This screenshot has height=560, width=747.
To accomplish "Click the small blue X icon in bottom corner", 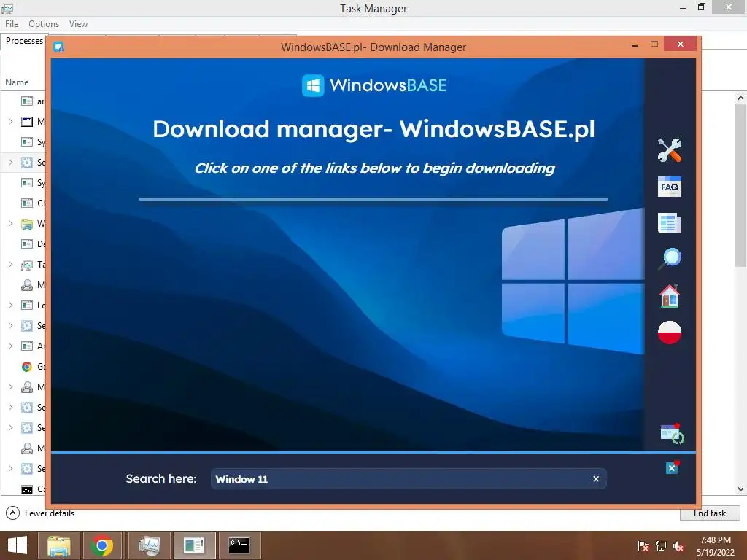I will click(672, 467).
